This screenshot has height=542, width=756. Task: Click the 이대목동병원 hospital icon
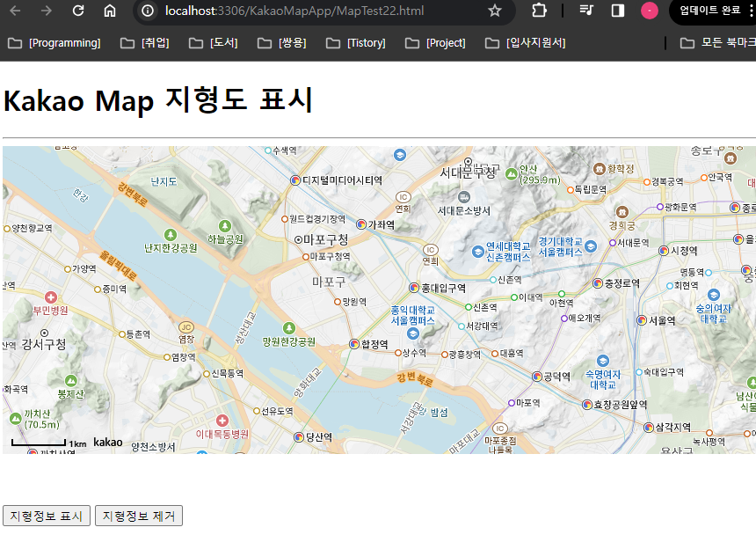point(222,420)
